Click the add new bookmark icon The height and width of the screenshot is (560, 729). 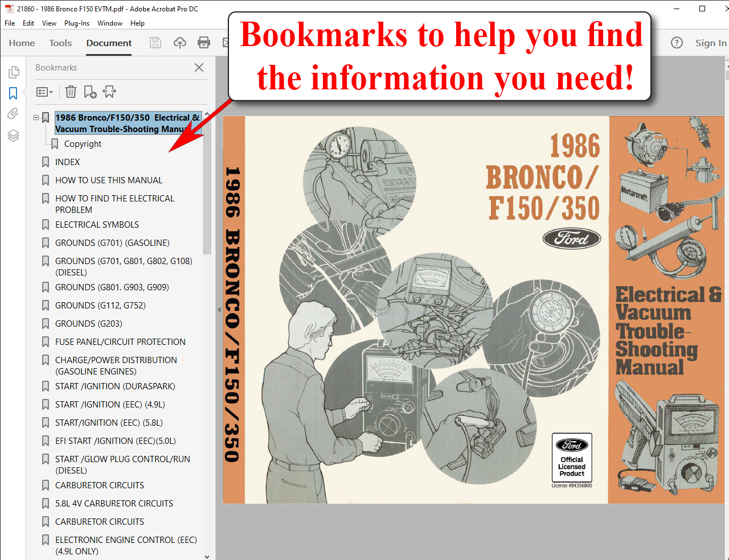coord(90,92)
